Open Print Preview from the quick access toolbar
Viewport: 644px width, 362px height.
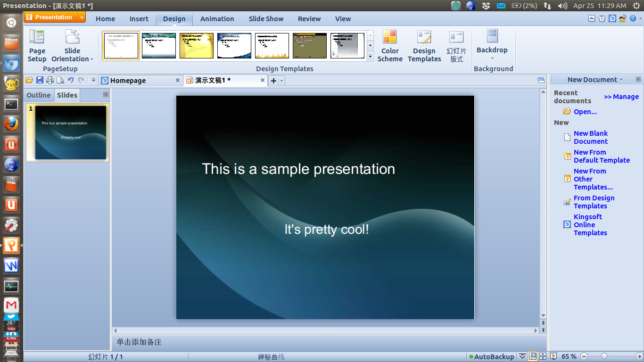pyautogui.click(x=60, y=80)
